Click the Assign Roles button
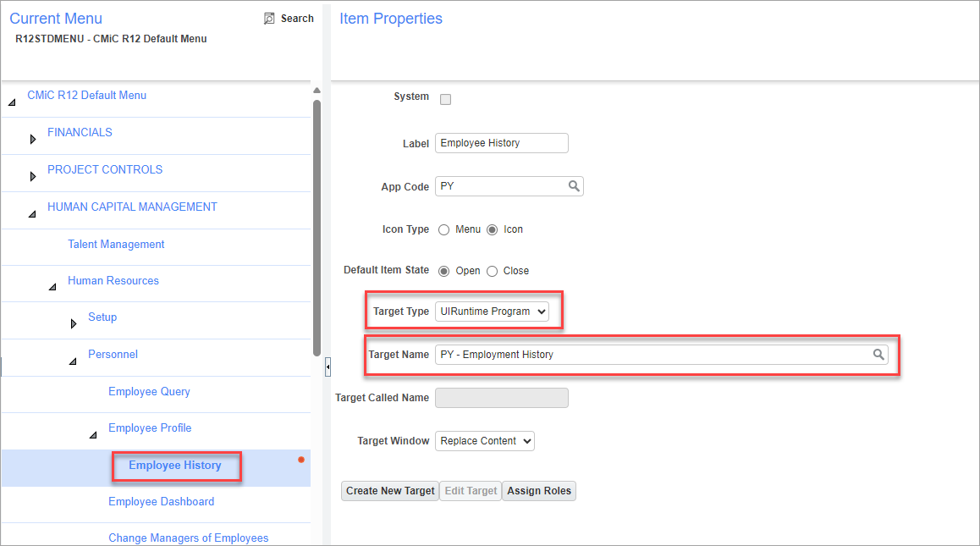 point(538,490)
